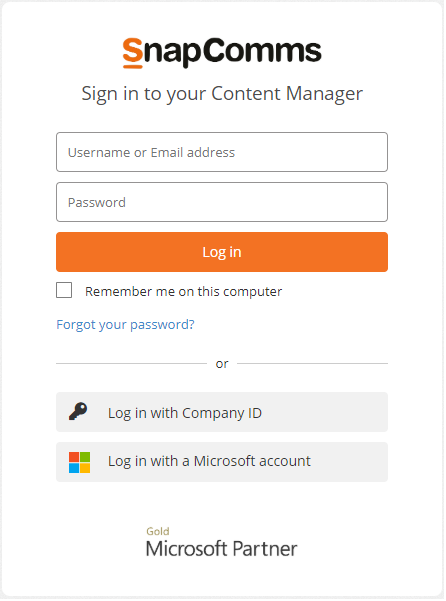Click the word Gold above Microsoft Partner
Image resolution: width=446 pixels, height=601 pixels.
click(157, 532)
